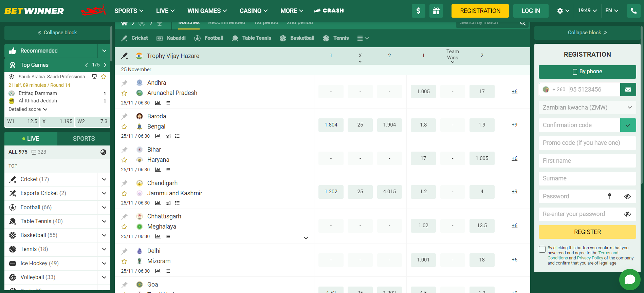Favorite the Baroda vs Bengal match
This screenshot has width=644, height=293.
(124, 126)
